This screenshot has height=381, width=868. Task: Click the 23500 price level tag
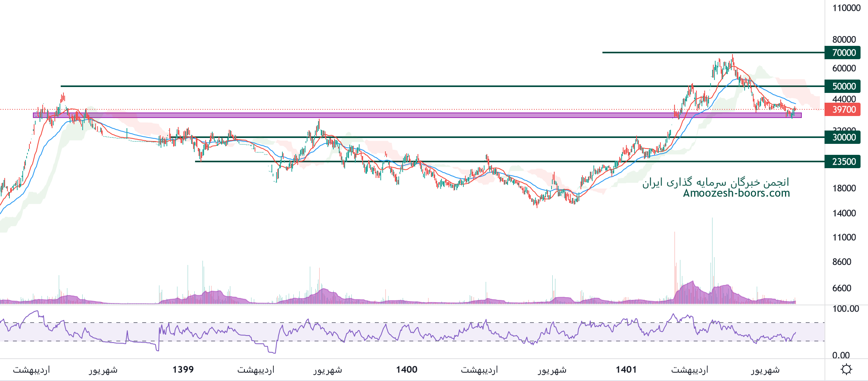click(843, 161)
